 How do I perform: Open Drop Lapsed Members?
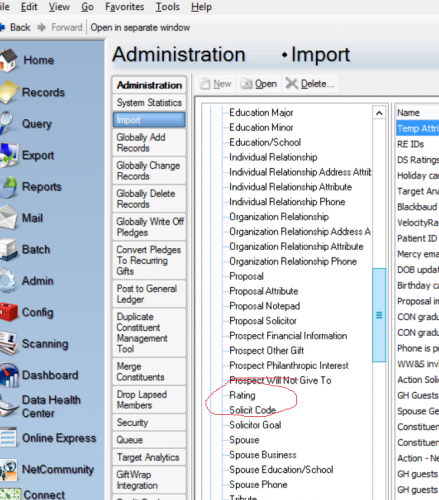point(149,400)
